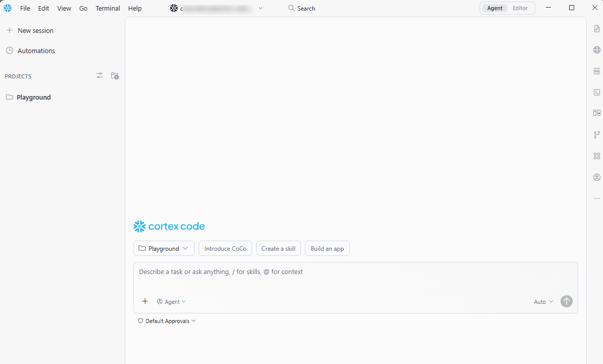Viewport: 603px width, 364px height.
Task: Start a New session
Action: coord(30,30)
